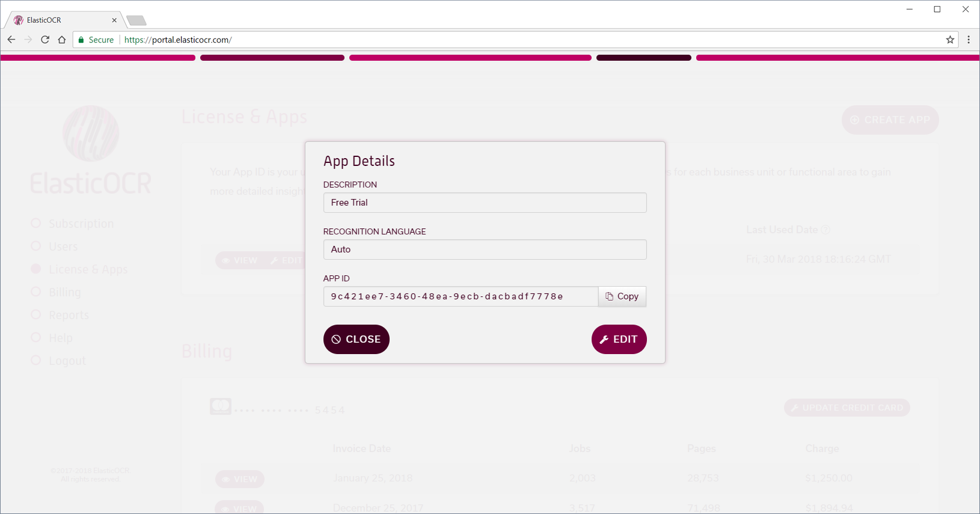Click the App Details dialog title
The width and height of the screenshot is (980, 514).
(x=359, y=161)
